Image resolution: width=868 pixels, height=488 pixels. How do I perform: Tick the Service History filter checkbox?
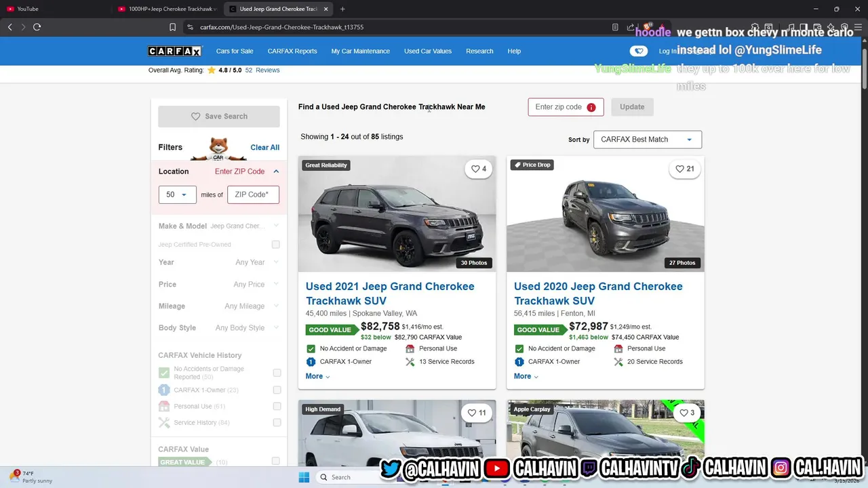tap(277, 422)
